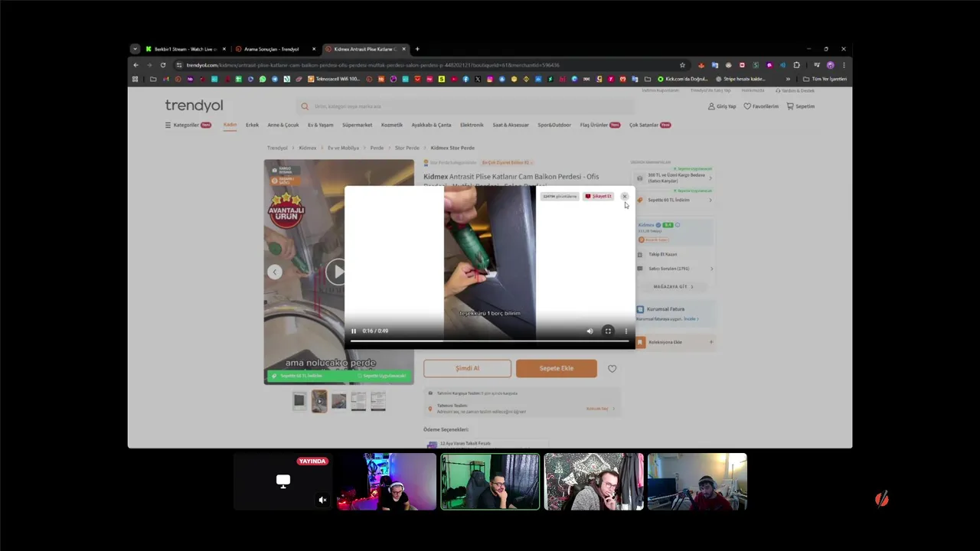Select the Kozmetik category
The width and height of the screenshot is (980, 551).
391,125
